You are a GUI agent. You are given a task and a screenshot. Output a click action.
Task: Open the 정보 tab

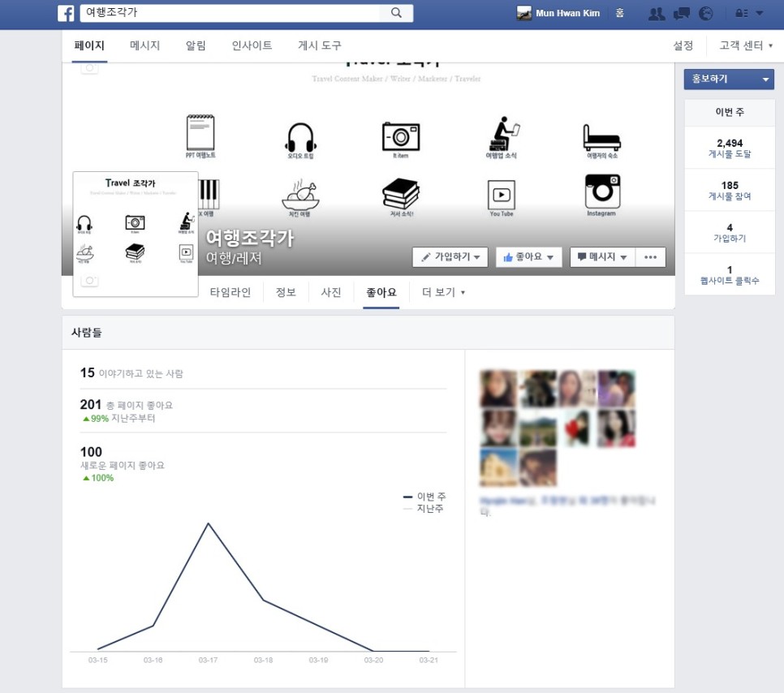(286, 292)
